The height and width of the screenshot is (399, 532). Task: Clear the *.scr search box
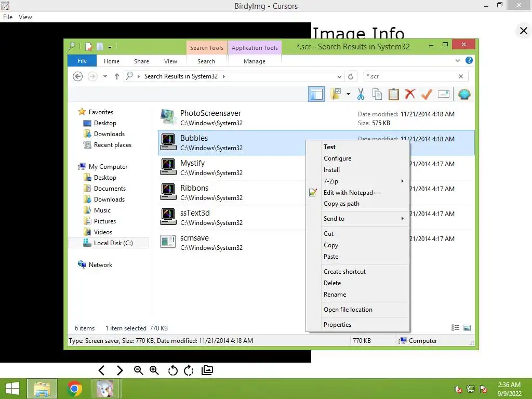click(x=461, y=76)
